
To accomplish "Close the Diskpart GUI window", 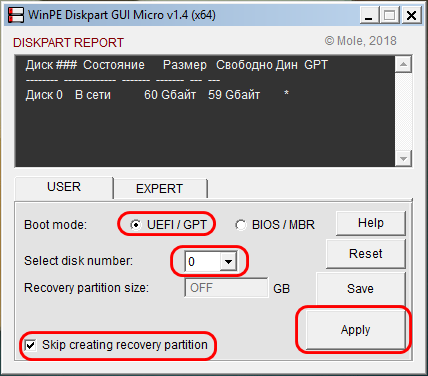I will (x=412, y=15).
